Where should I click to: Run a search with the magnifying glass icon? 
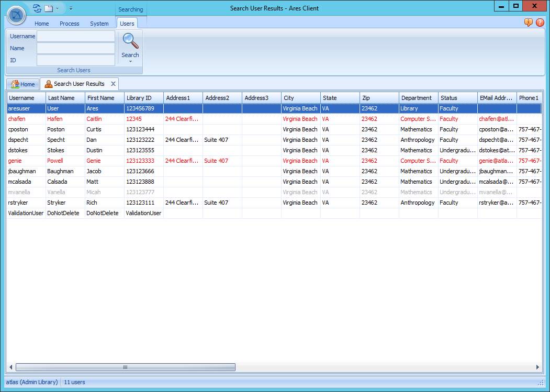(x=130, y=40)
